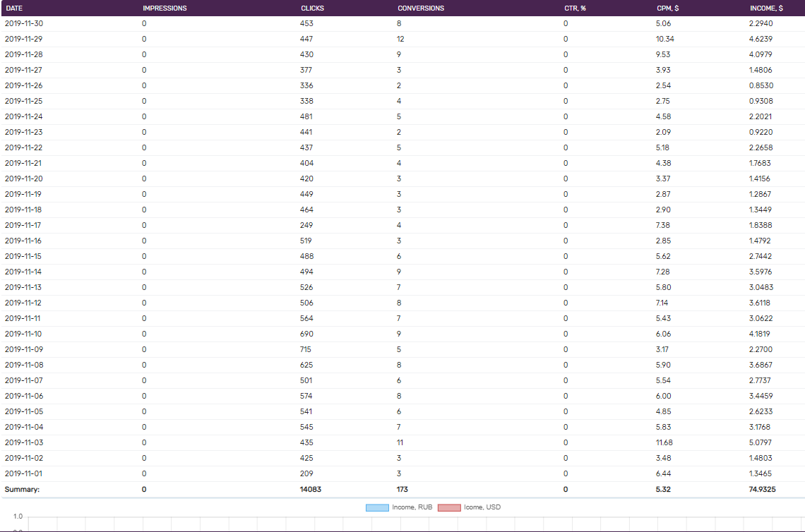Click the 2019-11-01 date cell
This screenshot has height=532, width=805.
pos(23,473)
